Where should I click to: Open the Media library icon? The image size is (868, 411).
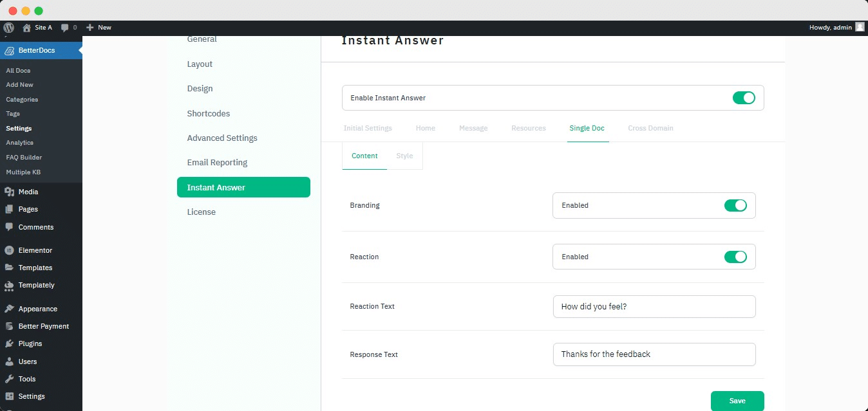pyautogui.click(x=11, y=191)
